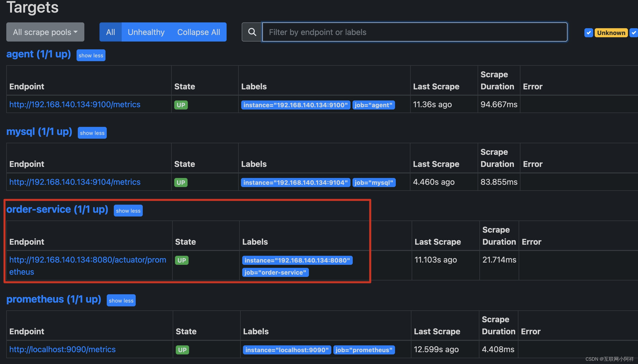
Task: Open the order-service (1/1 up) heading link
Action: [x=57, y=209]
